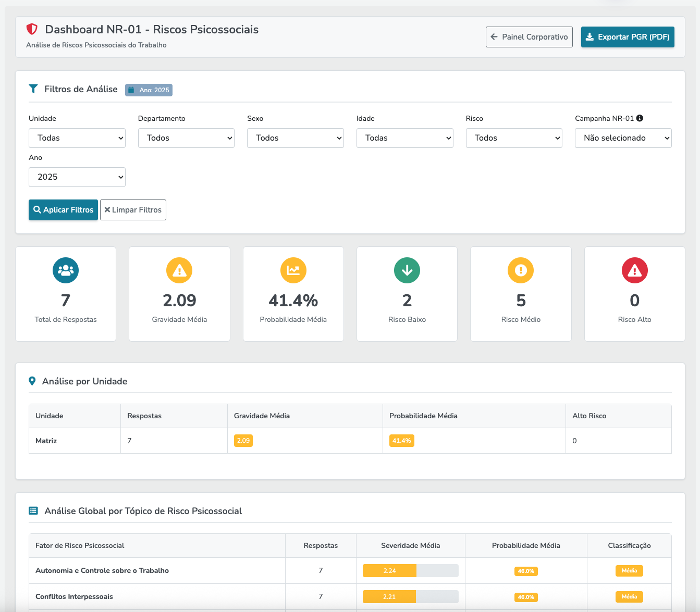Click the Total de Respostas people icon

(65, 270)
